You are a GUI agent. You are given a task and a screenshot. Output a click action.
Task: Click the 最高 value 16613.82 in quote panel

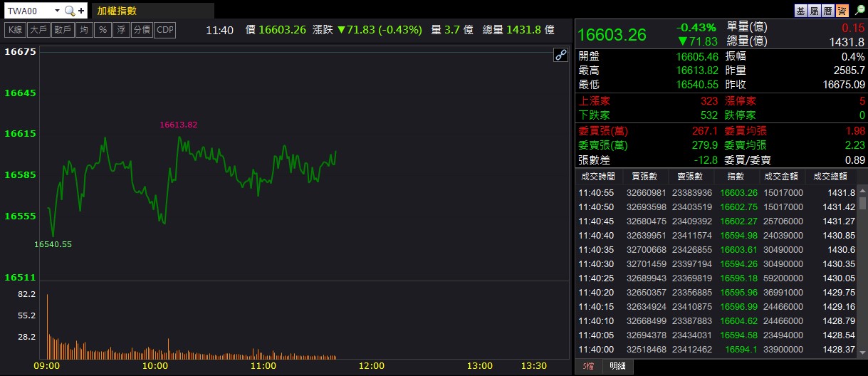697,70
